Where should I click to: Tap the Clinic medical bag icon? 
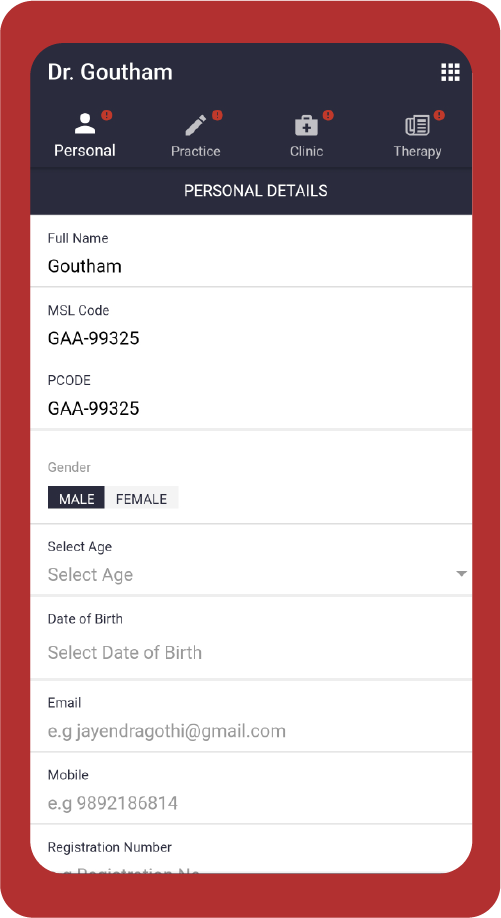[x=306, y=125]
